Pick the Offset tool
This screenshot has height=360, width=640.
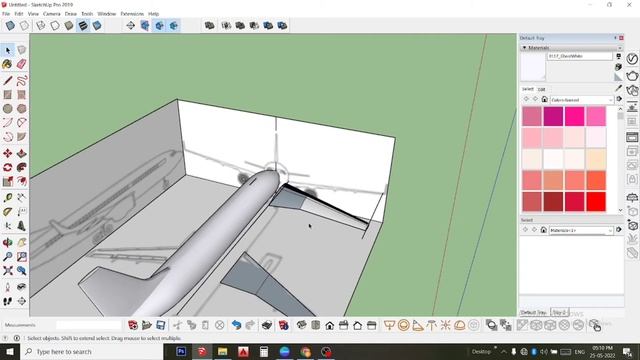22,181
